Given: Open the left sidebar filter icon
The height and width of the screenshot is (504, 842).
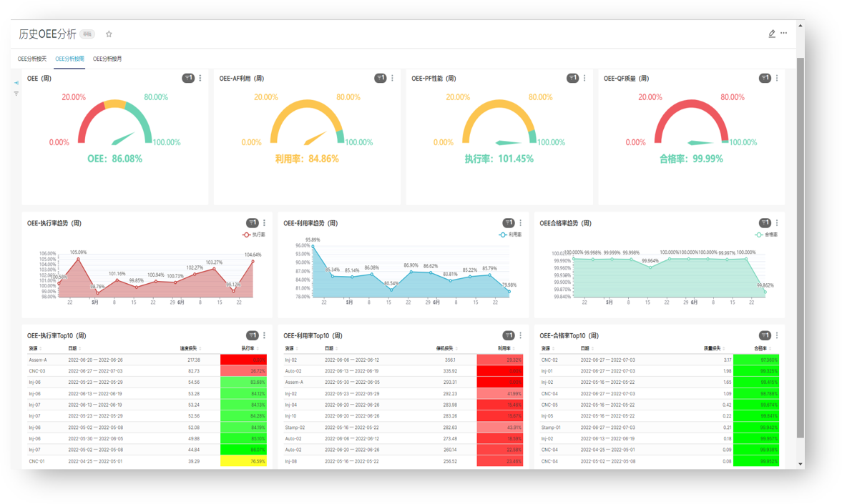Looking at the screenshot, I should point(16,94).
